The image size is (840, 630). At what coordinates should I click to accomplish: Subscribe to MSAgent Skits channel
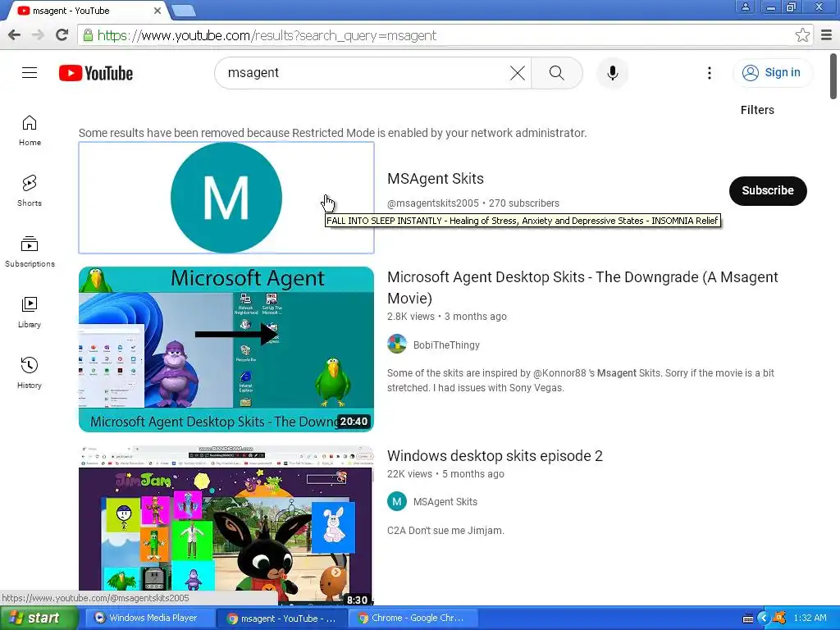pos(768,190)
